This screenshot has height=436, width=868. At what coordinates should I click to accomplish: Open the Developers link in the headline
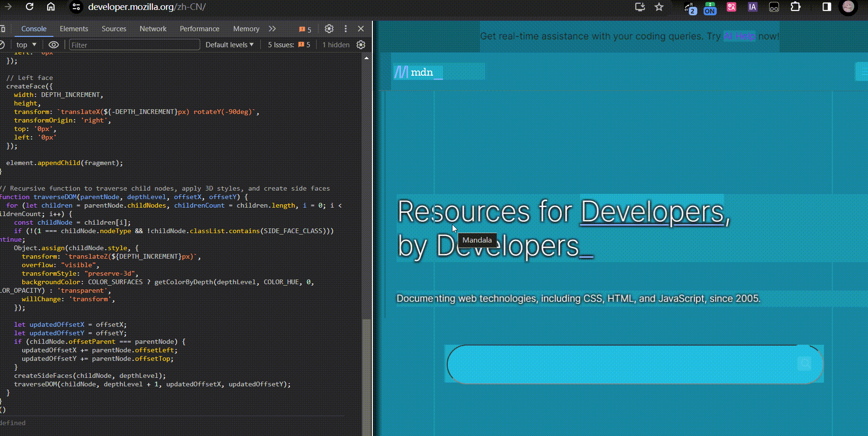click(653, 211)
